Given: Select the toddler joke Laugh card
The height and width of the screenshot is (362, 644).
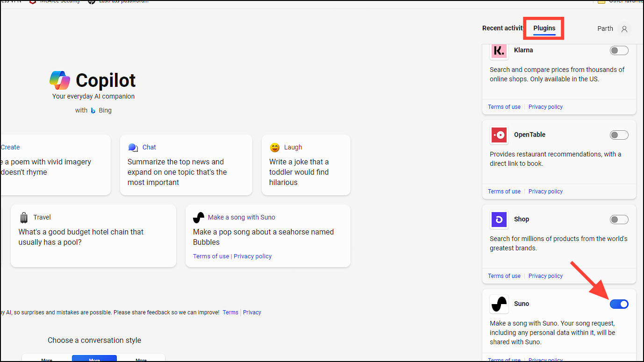Looking at the screenshot, I should pos(306,165).
